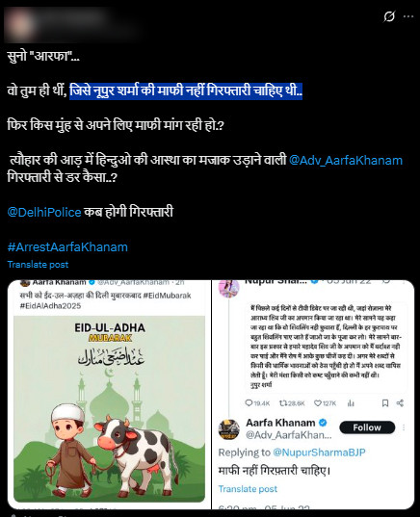Open the Eid-ul-Adha Mubarak image thumbnail
Image resolution: width=420 pixels, height=517 pixels.
[109, 409]
